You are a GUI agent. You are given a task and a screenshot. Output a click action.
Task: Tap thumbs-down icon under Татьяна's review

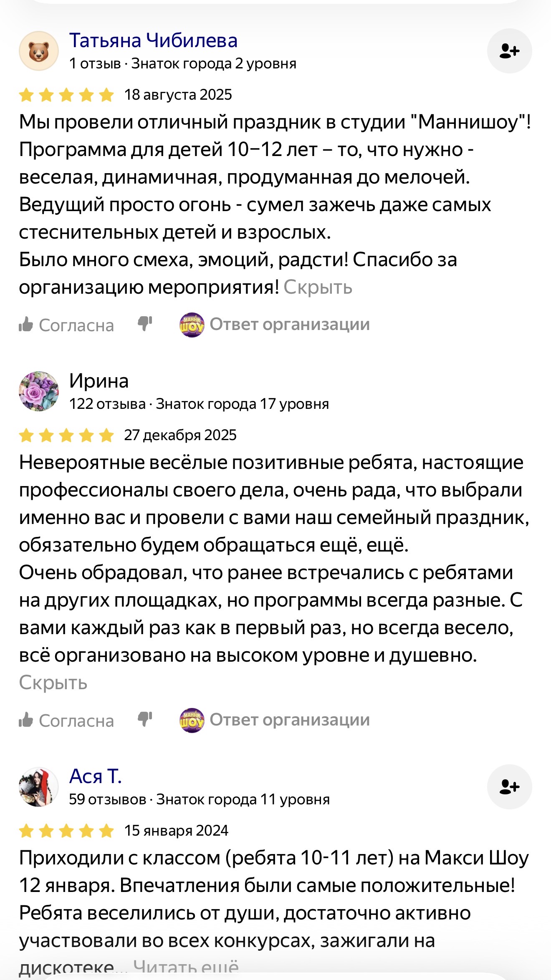coord(145,324)
